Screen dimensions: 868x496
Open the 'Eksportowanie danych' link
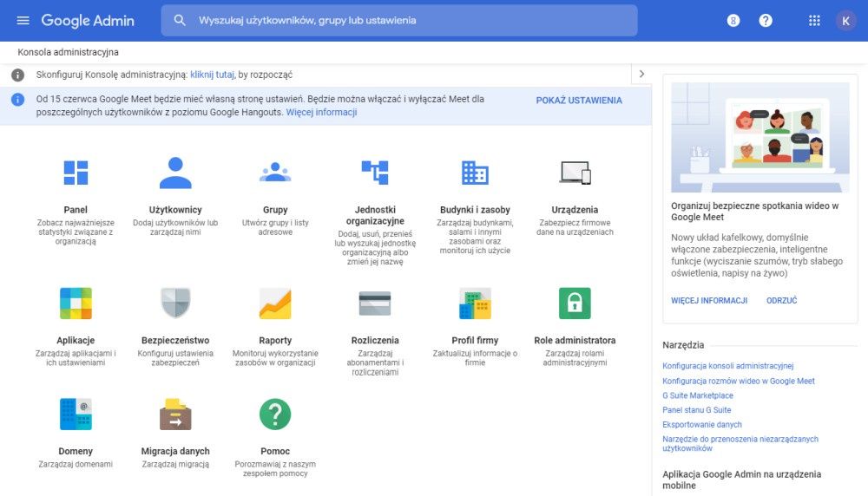tap(702, 425)
